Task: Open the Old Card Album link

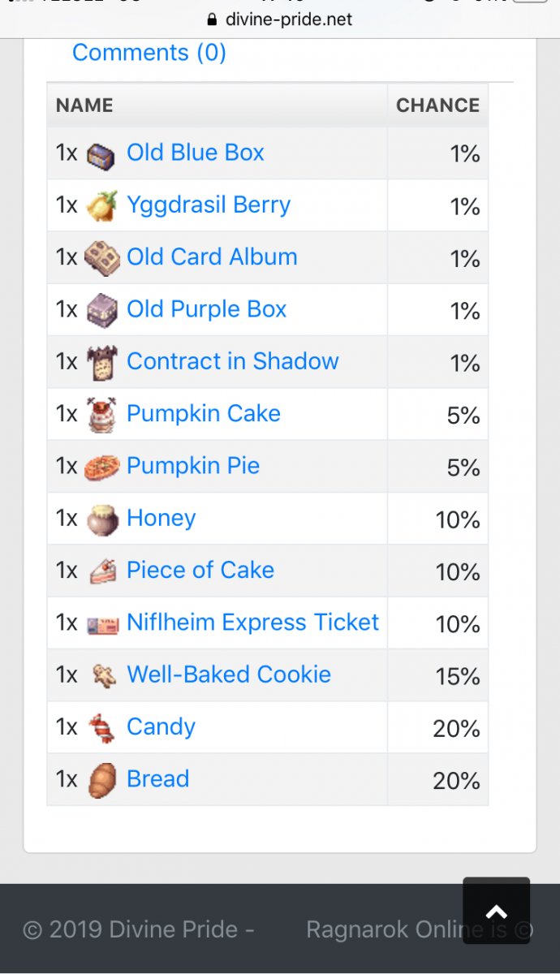Action: (212, 257)
